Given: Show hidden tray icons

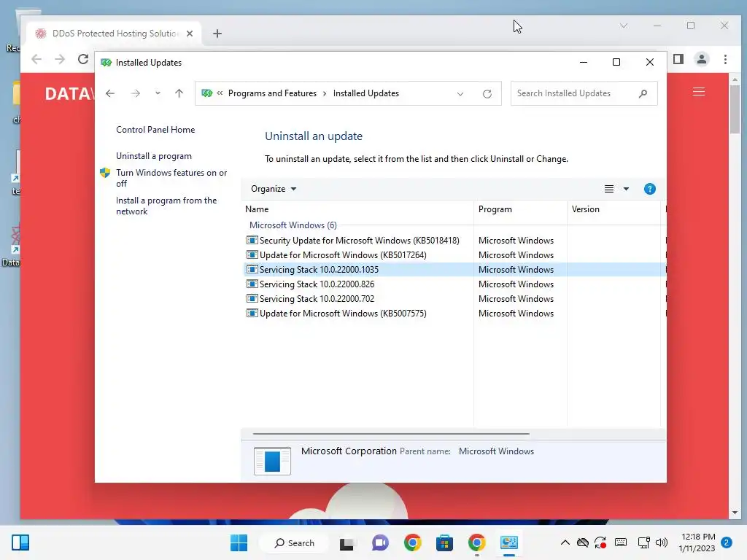Looking at the screenshot, I should point(565,542).
